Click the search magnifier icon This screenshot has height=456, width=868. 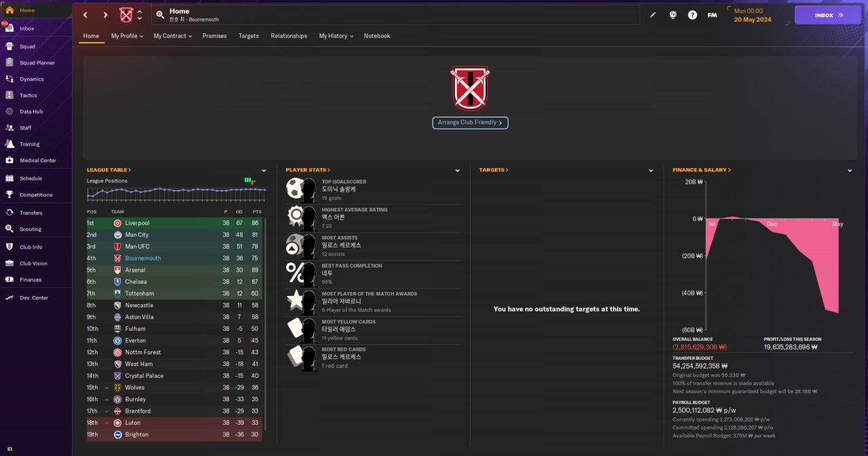[x=160, y=15]
